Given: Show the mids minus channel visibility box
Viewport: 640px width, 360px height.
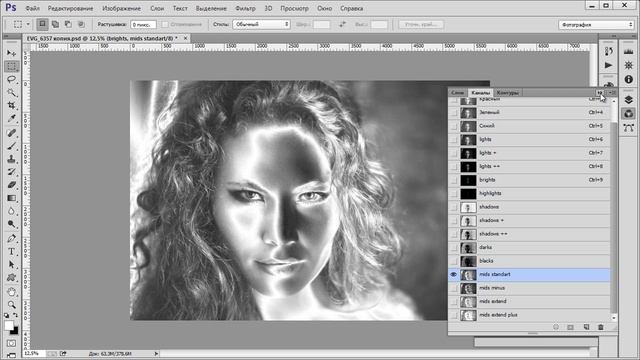Looking at the screenshot, I should [x=453, y=288].
